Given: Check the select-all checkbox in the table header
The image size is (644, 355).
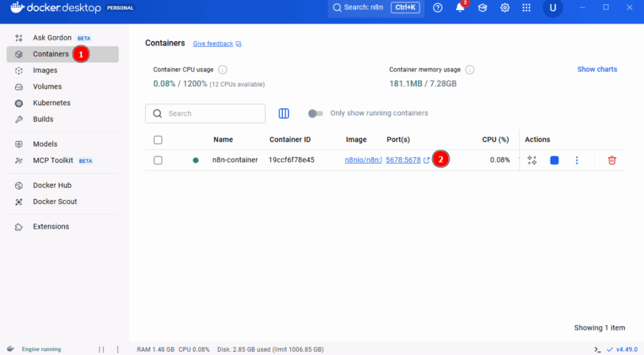Looking at the screenshot, I should (x=158, y=140).
